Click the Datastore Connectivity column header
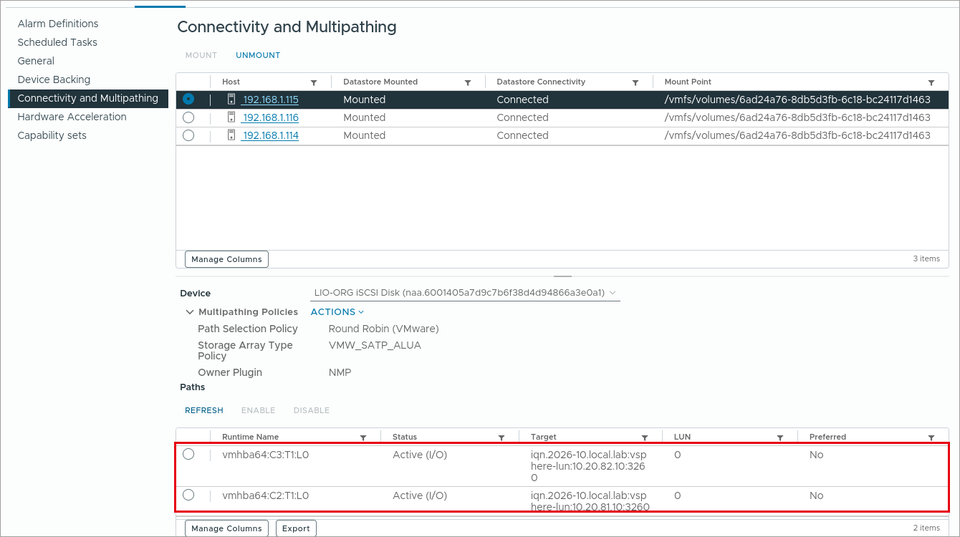Viewport: 960px width, 537px height. 541,81
